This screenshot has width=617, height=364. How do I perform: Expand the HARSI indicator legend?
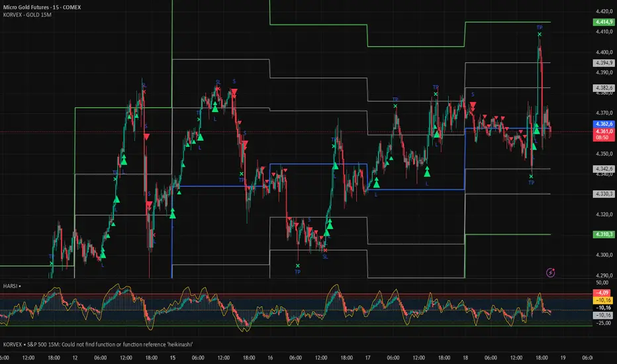[10, 286]
